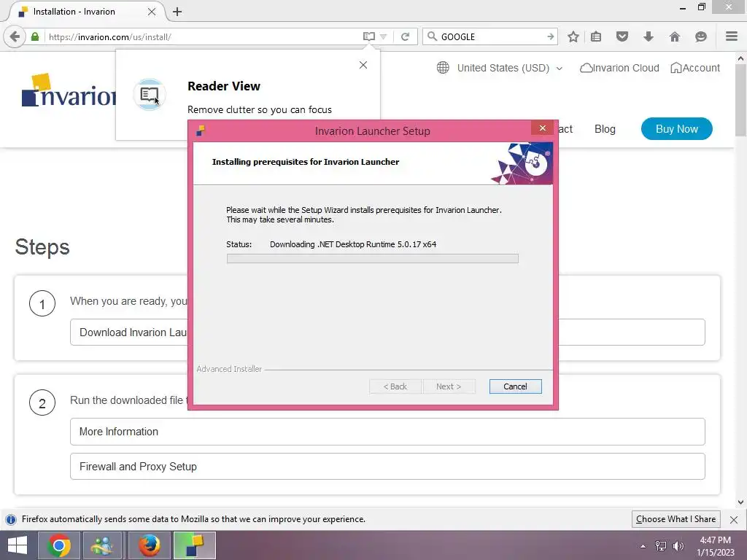The width and height of the screenshot is (747, 560).
Task: Click the Invarion Launcher Setup title icon
Action: tap(201, 131)
